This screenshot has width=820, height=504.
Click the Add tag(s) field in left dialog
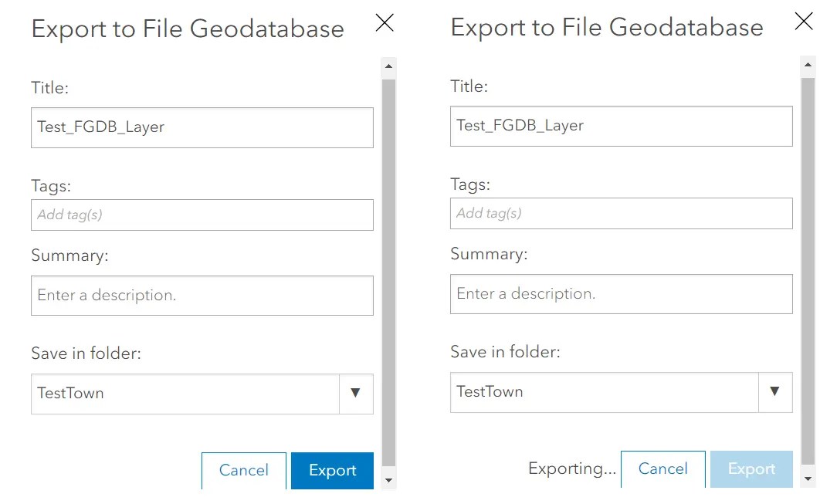(x=202, y=215)
